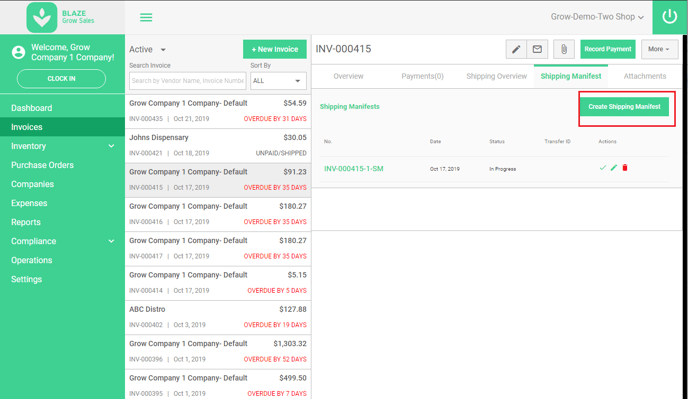Click the user profile avatar icon

click(x=18, y=52)
